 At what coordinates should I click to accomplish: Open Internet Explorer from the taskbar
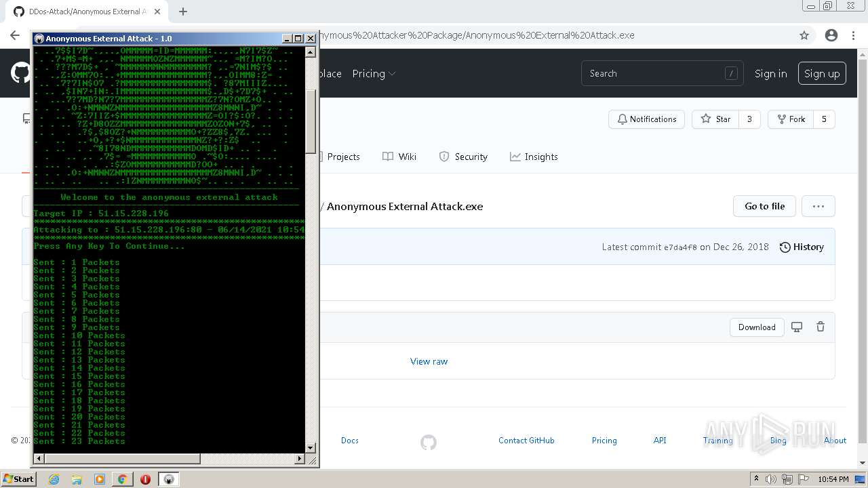(x=54, y=479)
